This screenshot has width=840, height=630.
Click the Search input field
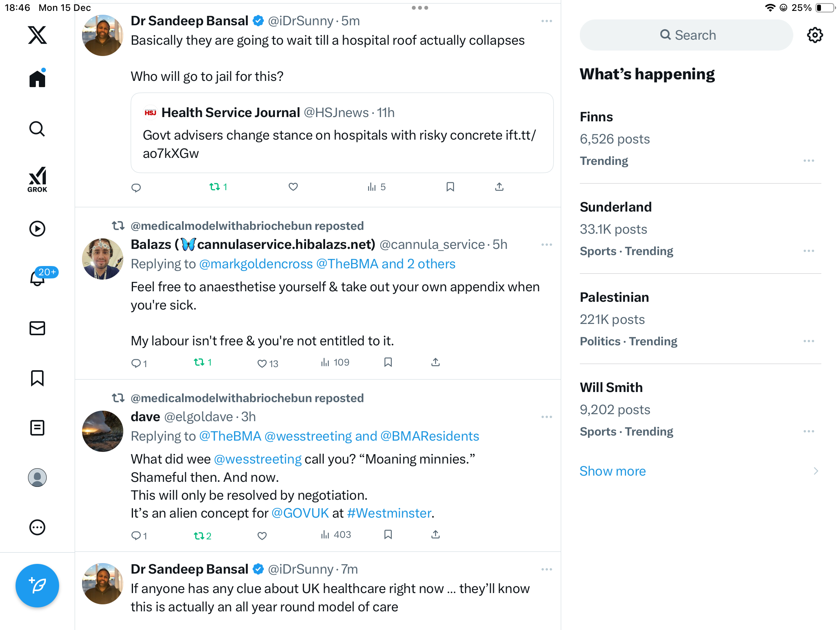[x=686, y=35]
